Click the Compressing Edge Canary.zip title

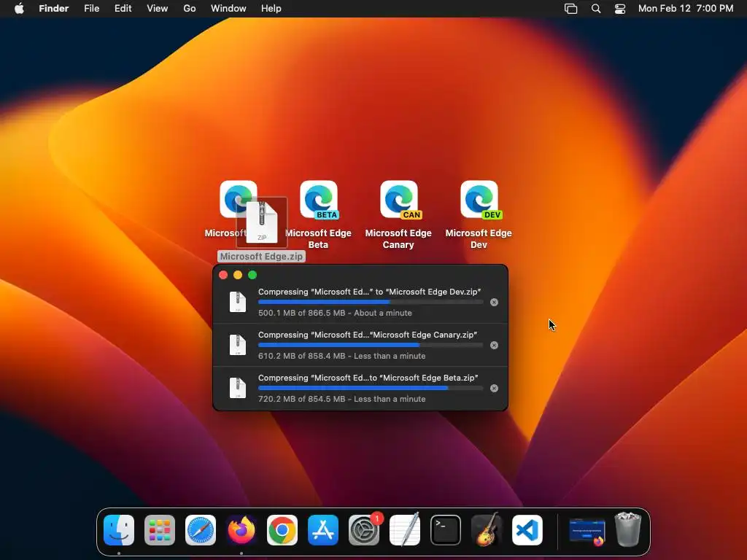click(368, 334)
